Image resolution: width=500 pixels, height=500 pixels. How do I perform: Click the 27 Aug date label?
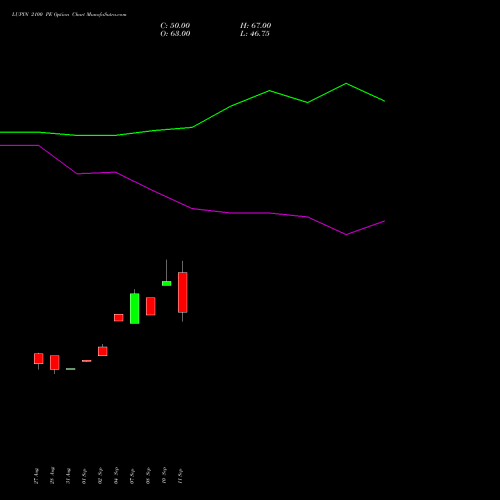click(36, 476)
